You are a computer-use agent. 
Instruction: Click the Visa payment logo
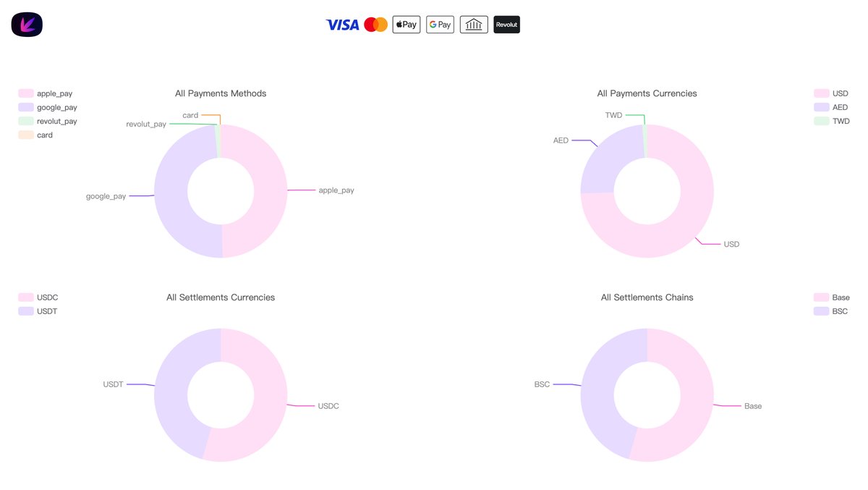pyautogui.click(x=342, y=25)
